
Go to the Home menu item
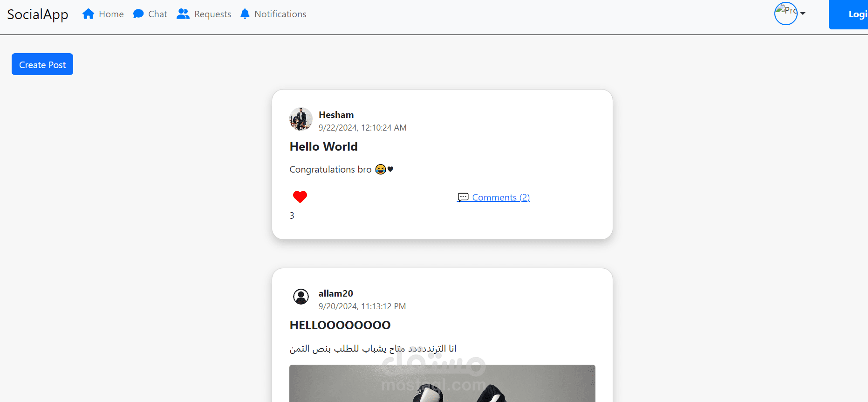pyautogui.click(x=111, y=14)
